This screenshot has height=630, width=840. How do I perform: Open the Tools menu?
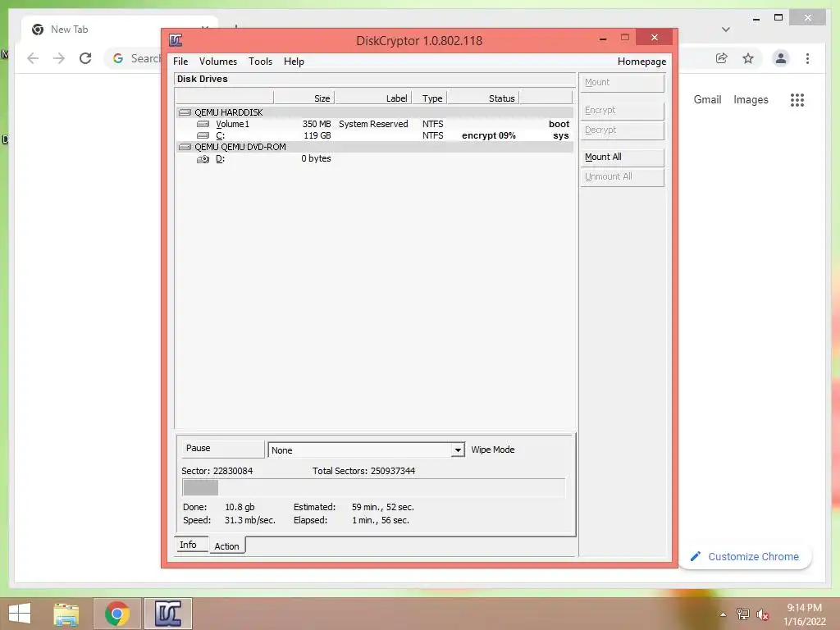click(x=260, y=62)
